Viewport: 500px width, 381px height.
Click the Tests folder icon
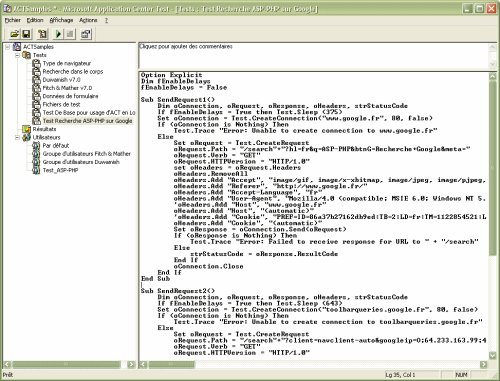click(26, 55)
